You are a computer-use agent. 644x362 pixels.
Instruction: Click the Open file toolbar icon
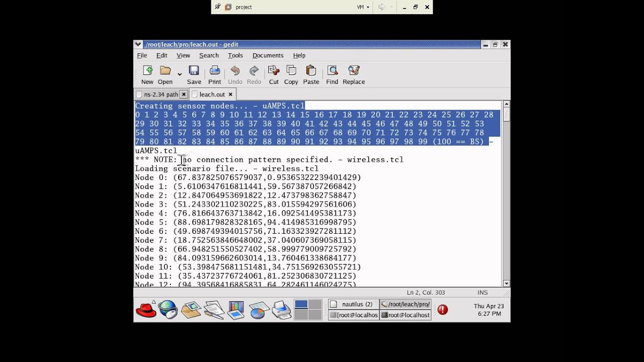[165, 70]
